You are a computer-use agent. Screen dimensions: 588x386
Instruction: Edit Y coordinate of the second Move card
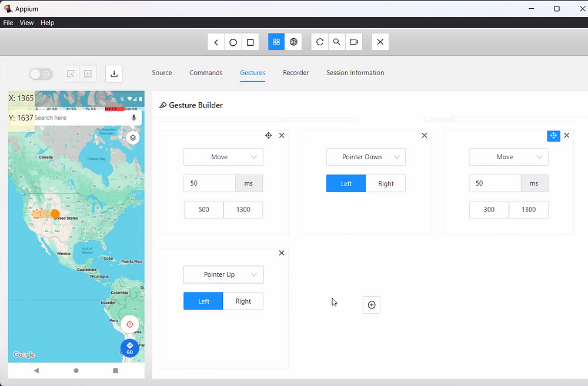pyautogui.click(x=529, y=210)
